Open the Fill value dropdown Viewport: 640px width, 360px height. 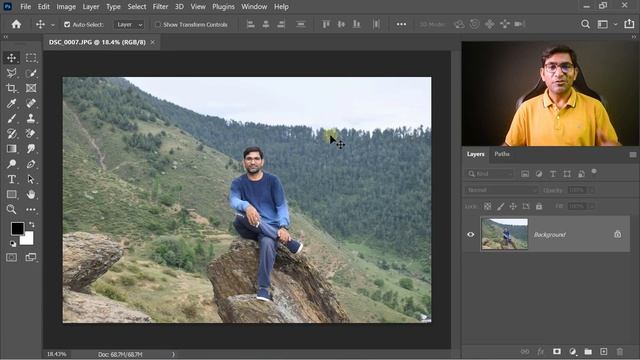[591, 207]
